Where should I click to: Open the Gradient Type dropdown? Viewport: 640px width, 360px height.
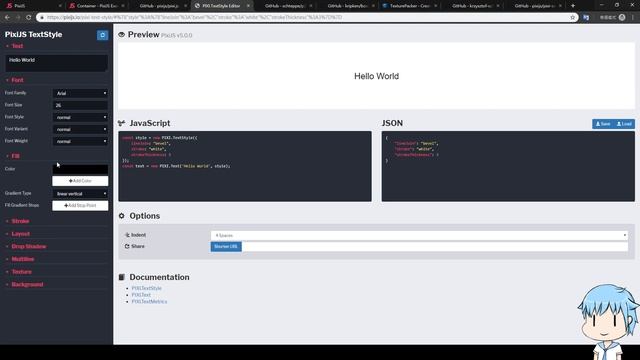(80, 193)
